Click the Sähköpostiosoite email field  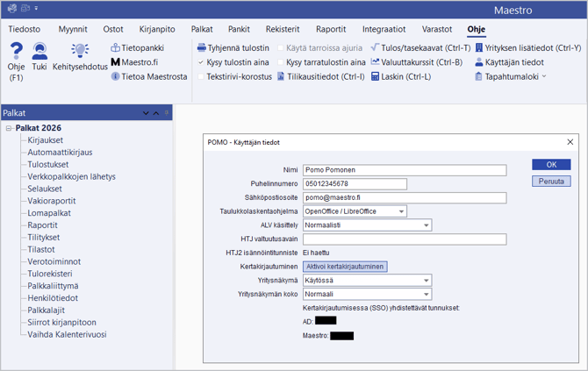(405, 197)
